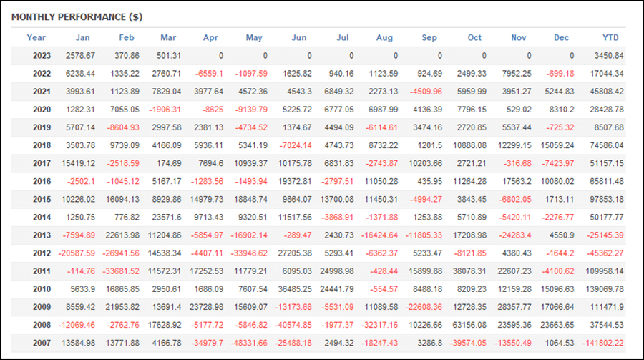Click the Jun column header

pos(299,37)
